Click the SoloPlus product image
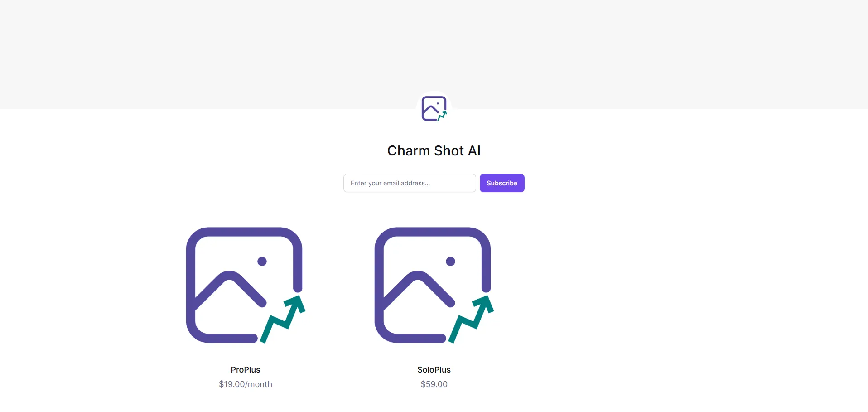Screen dimensions: 868x412 point(434,285)
